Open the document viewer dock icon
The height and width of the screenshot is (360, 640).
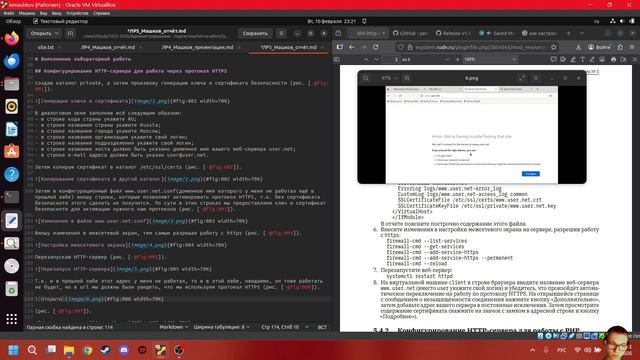[x=11, y=243]
